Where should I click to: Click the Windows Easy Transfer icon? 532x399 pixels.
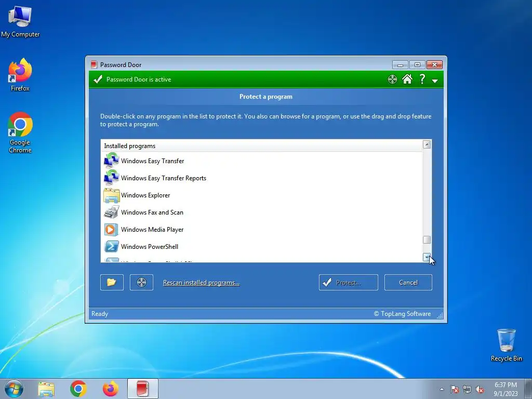(x=111, y=161)
